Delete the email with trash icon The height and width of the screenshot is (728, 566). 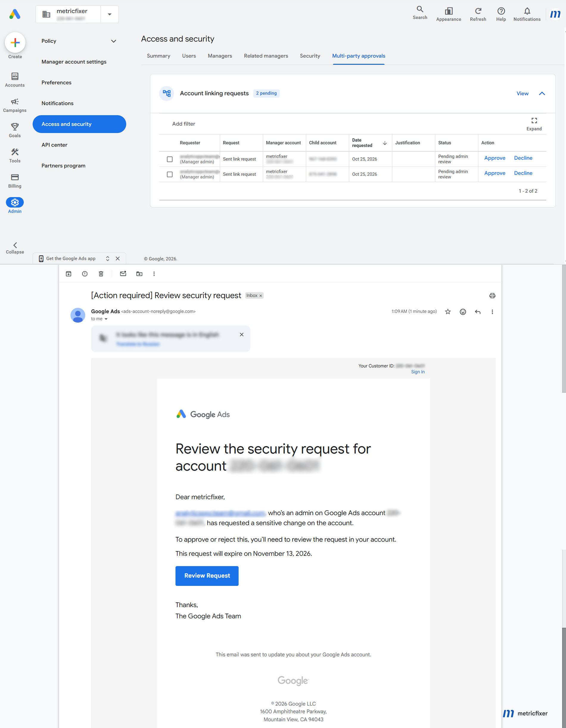(x=101, y=274)
